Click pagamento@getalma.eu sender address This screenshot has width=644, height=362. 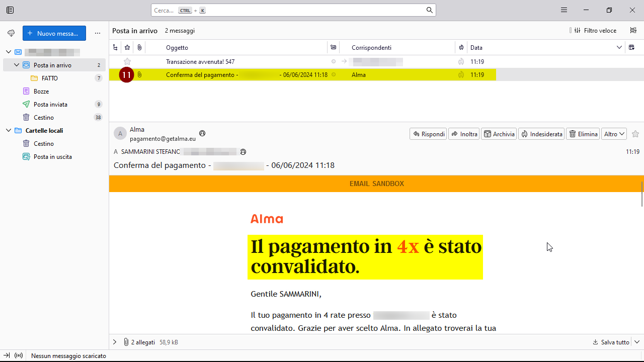pyautogui.click(x=163, y=139)
